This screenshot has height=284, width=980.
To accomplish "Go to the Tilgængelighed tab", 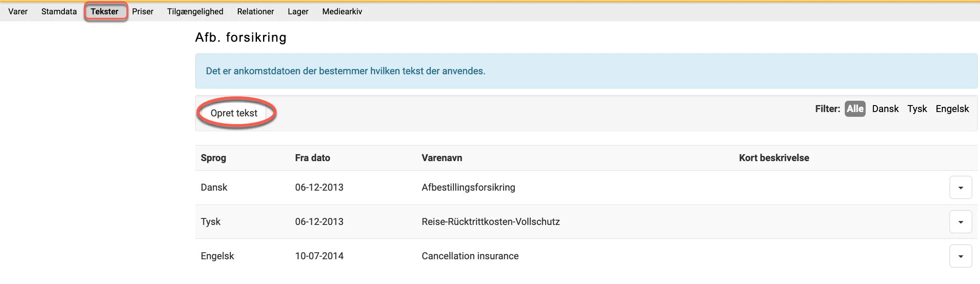I will (195, 12).
